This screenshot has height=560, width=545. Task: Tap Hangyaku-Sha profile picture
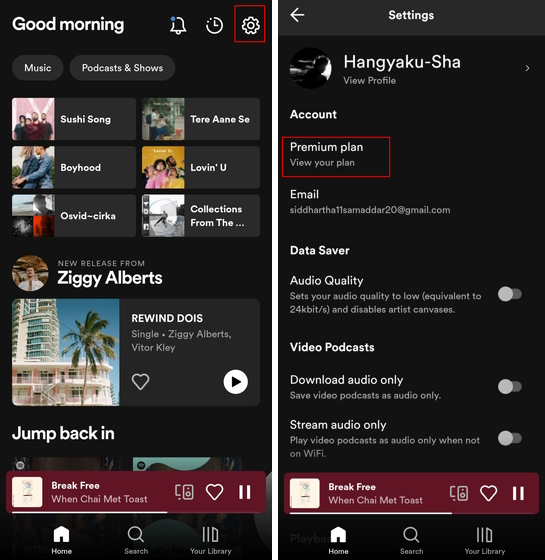pos(311,68)
